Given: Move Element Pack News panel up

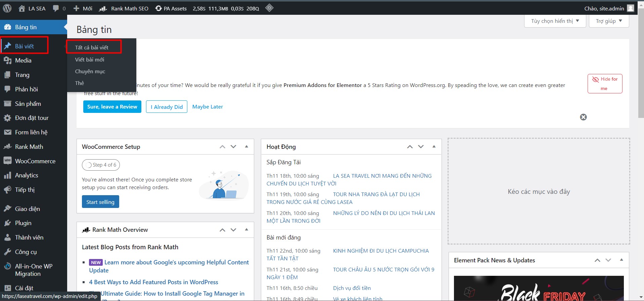Looking at the screenshot, I should pos(597,260).
